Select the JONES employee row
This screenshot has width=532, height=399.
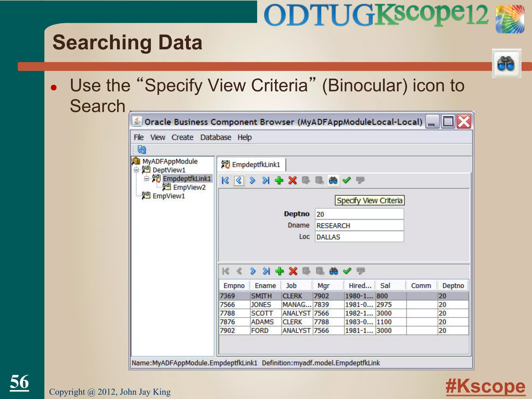[344, 304]
